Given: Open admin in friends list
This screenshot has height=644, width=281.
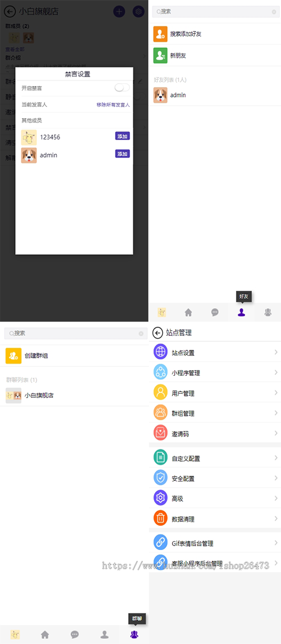Looking at the screenshot, I should tap(215, 95).
